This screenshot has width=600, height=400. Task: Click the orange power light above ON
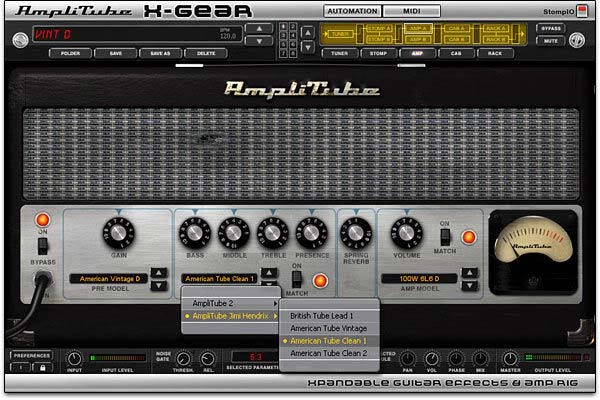coord(42,220)
